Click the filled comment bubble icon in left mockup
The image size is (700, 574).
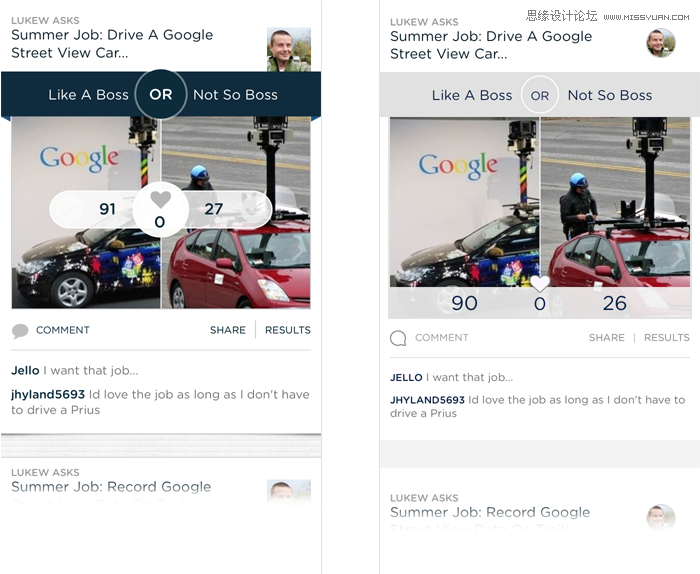pos(20,331)
